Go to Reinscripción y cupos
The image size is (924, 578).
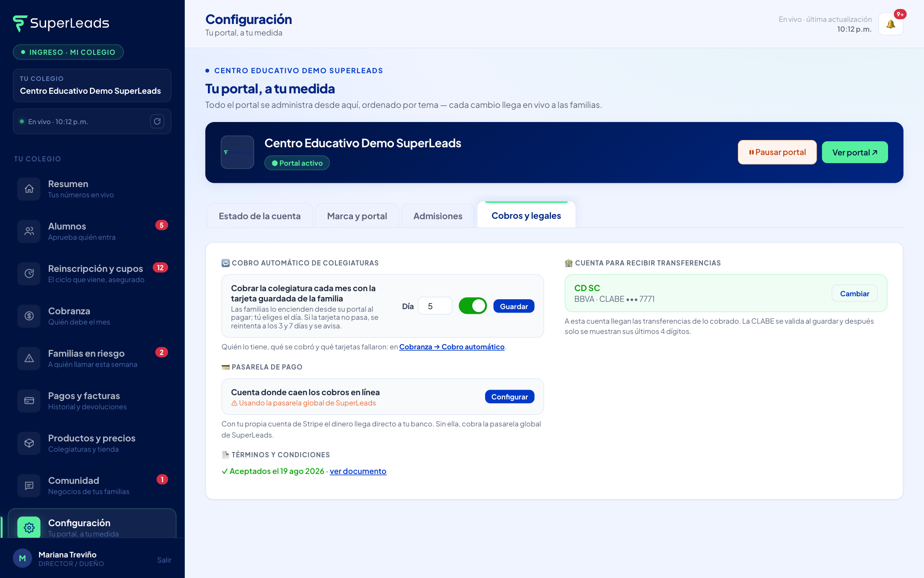[x=92, y=274]
